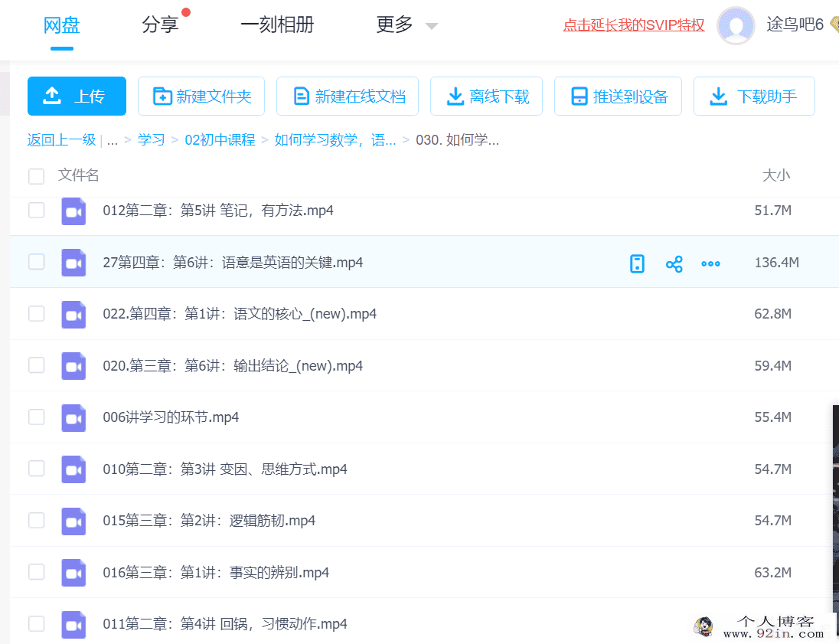Open file 010第二章：第3讲 变因、思维方式.mp4
839x644 pixels.
click(x=225, y=469)
